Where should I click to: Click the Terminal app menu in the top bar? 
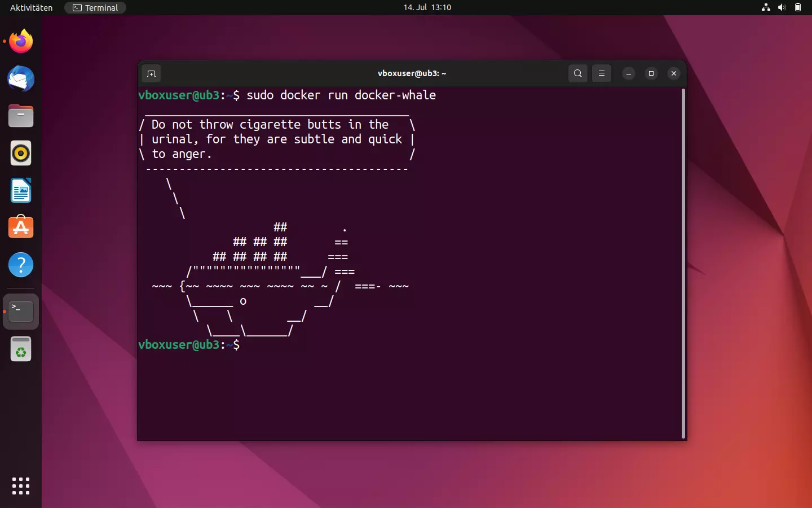pyautogui.click(x=95, y=7)
